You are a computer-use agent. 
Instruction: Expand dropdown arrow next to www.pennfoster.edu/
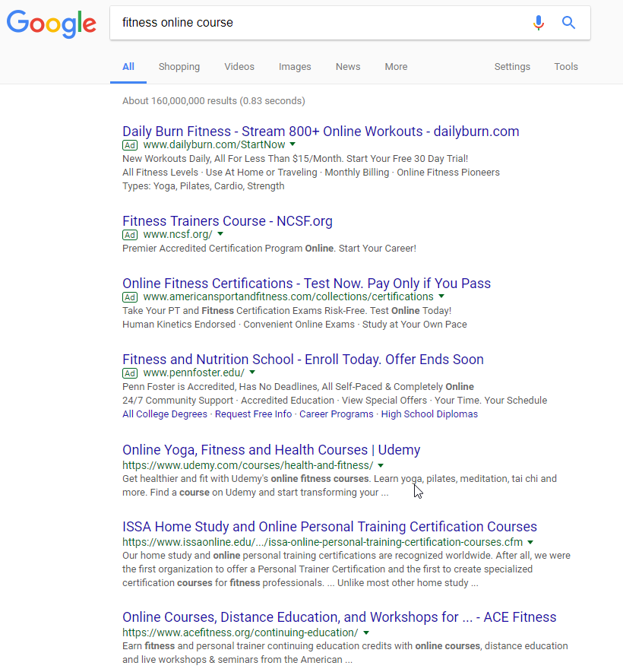[x=252, y=372]
